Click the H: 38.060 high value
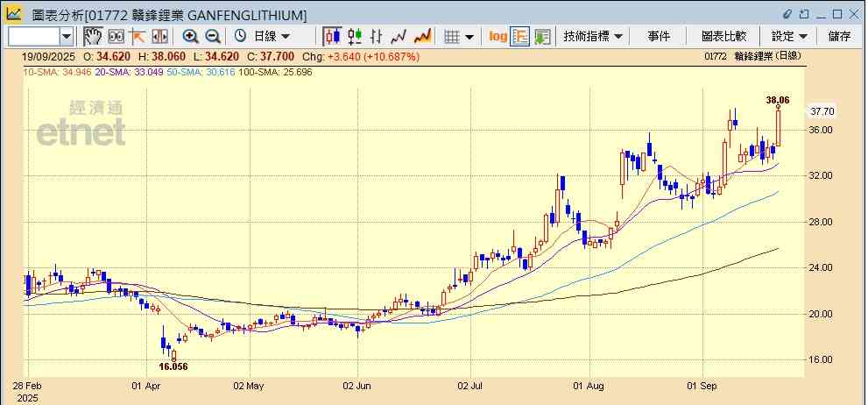868x405 pixels. tap(162, 56)
